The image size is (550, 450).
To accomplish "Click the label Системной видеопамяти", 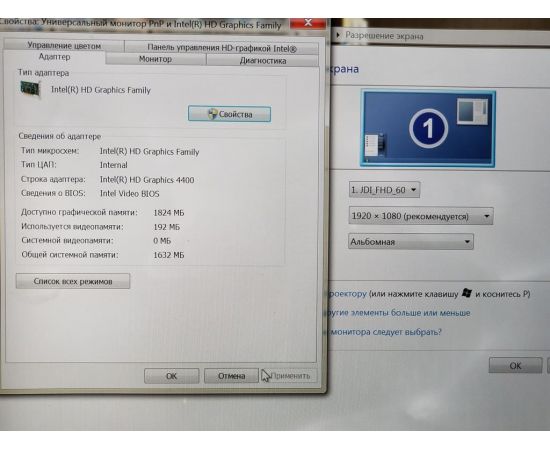I will pos(67,241).
